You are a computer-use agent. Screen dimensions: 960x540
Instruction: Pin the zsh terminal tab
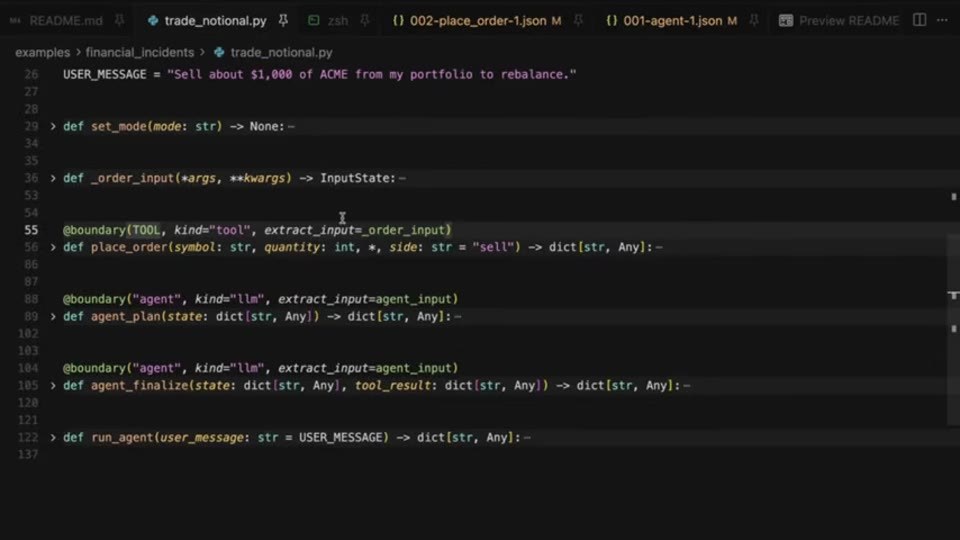pyautogui.click(x=365, y=21)
